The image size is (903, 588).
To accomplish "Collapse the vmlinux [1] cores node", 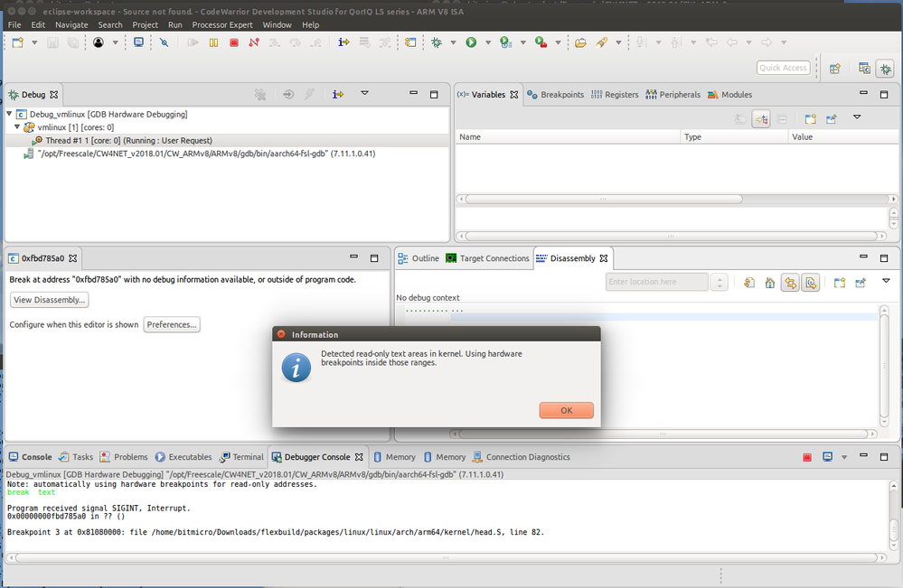I will click(17, 127).
